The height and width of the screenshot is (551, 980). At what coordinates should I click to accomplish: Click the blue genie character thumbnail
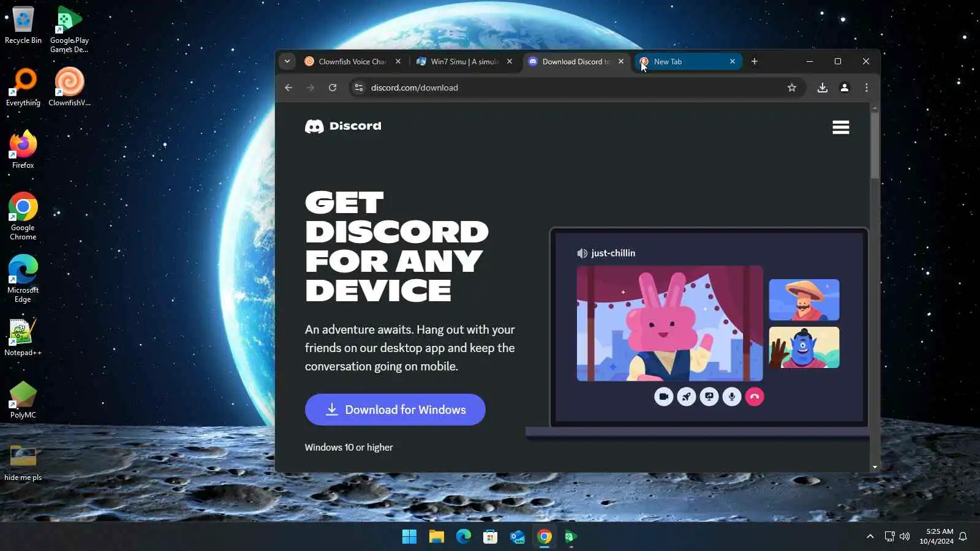click(x=804, y=347)
